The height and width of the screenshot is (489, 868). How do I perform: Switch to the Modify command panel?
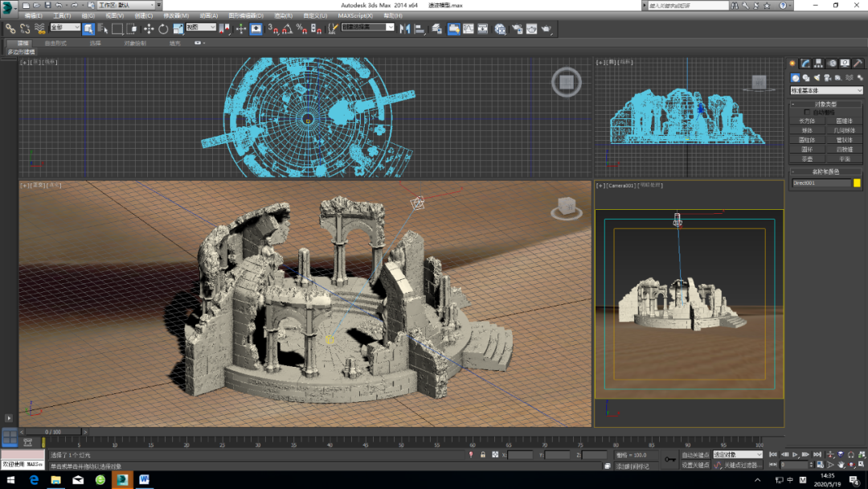coord(805,64)
